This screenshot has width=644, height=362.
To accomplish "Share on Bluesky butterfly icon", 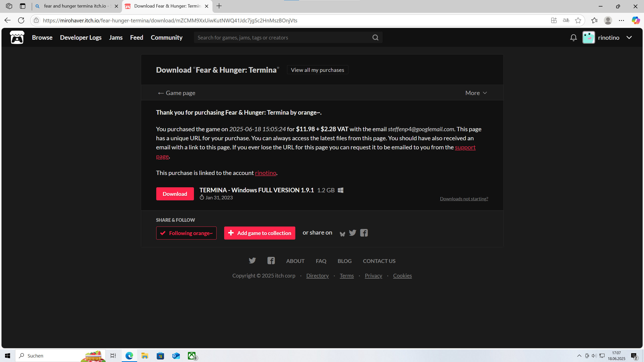I will point(342,234).
